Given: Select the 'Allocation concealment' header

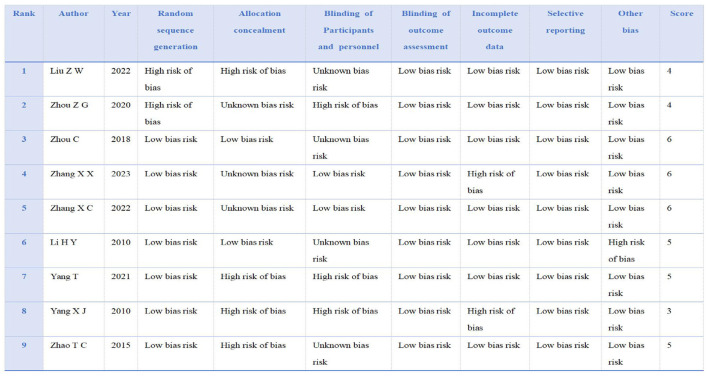Looking at the screenshot, I should point(259,22).
